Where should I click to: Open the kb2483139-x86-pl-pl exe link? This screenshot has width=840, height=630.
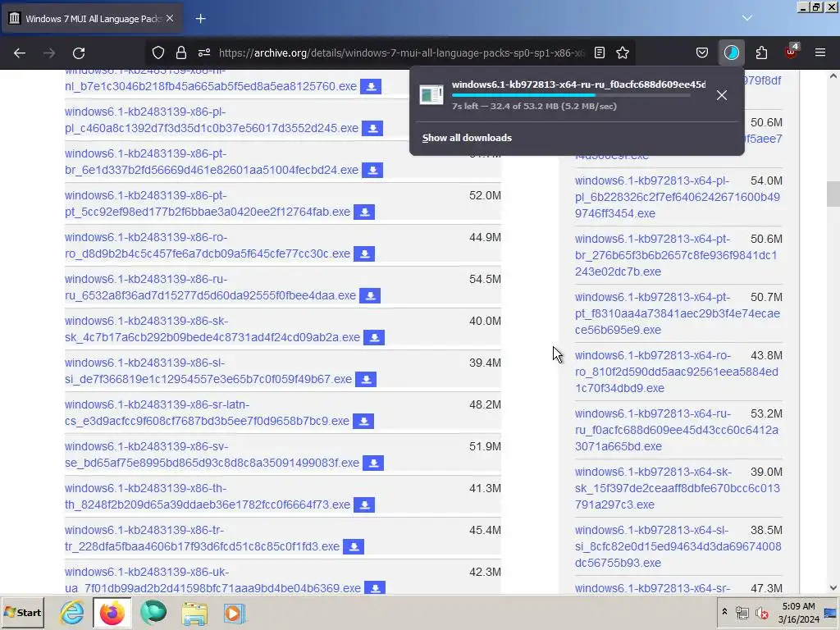[212, 120]
